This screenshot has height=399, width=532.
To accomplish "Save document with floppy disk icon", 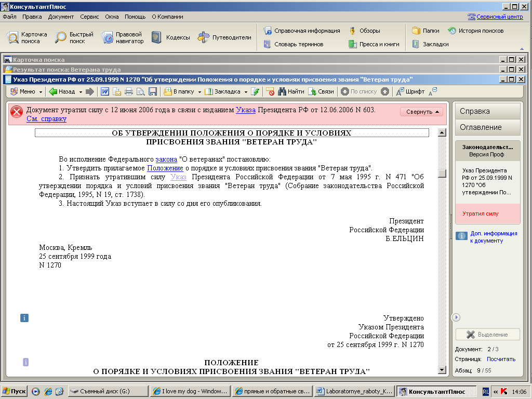I will (153, 91).
